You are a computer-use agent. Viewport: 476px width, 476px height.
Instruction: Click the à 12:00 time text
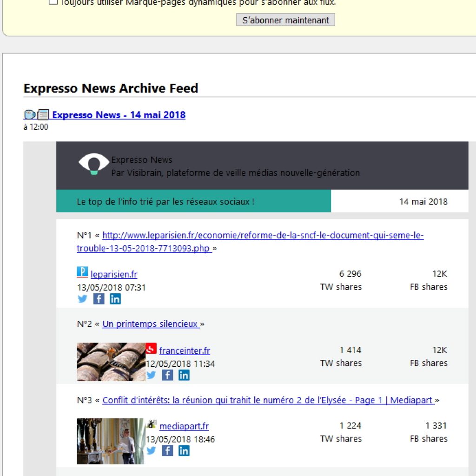tap(36, 127)
